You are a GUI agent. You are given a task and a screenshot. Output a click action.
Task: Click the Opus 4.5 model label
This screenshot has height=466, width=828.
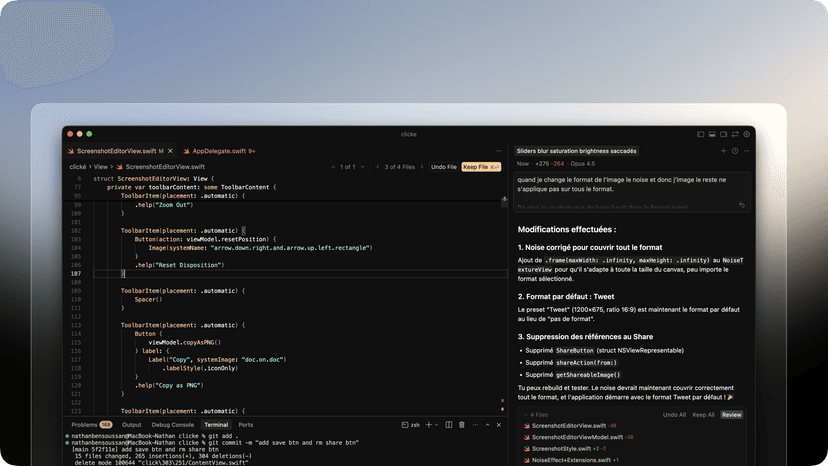[582, 164]
